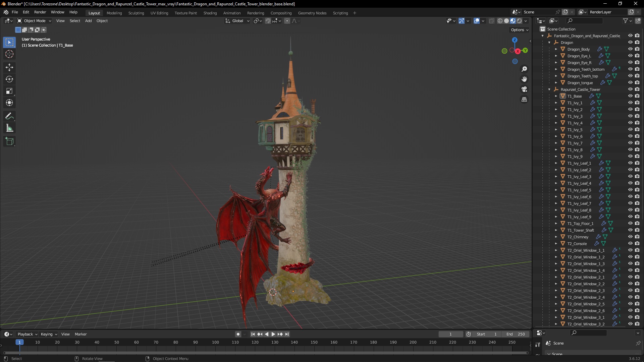Click the End frame field
The height and width of the screenshot is (362, 644).
tap(516, 334)
